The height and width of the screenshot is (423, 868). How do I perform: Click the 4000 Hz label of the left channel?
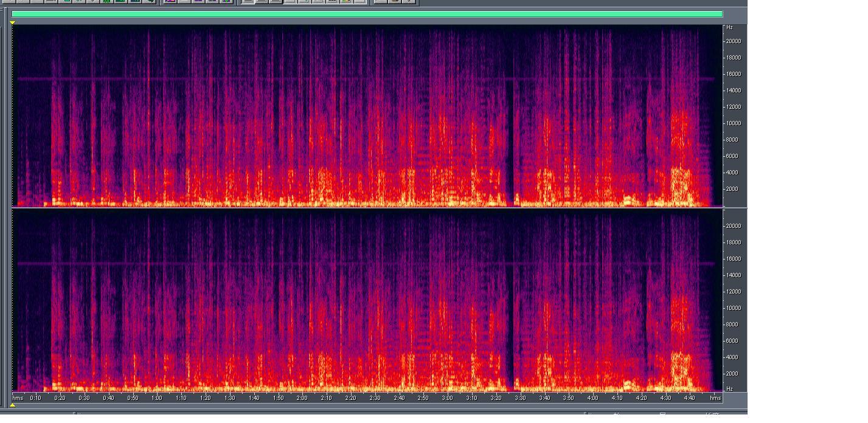point(733,173)
